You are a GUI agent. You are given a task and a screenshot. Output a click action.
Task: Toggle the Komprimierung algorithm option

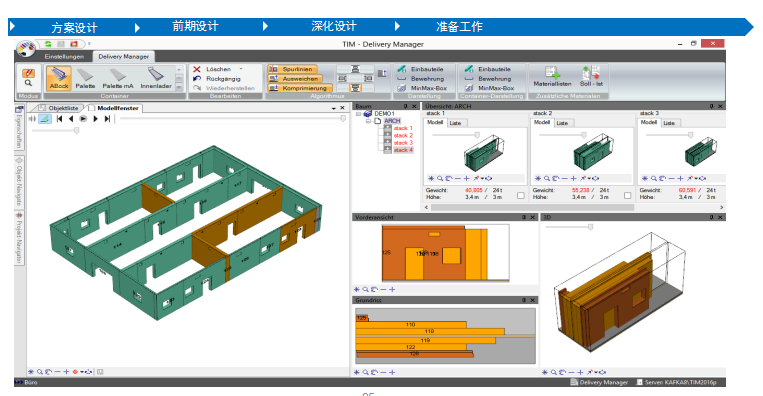300,88
